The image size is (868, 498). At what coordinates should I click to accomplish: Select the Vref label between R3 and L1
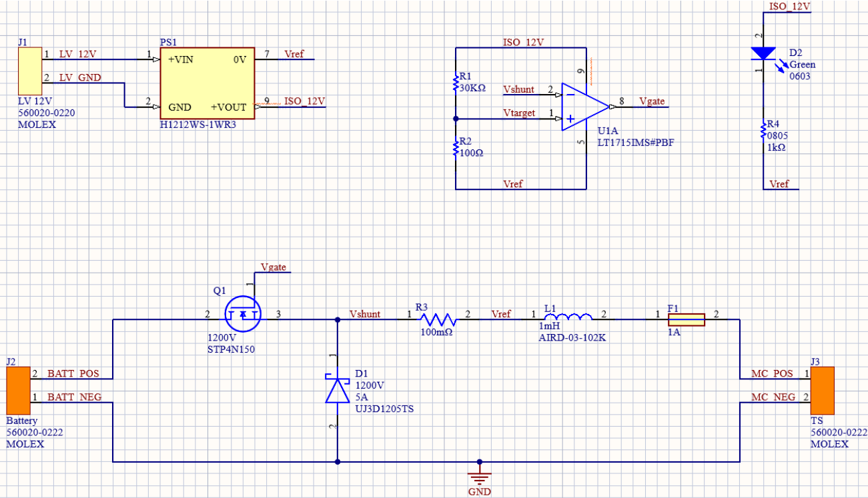[x=501, y=314]
